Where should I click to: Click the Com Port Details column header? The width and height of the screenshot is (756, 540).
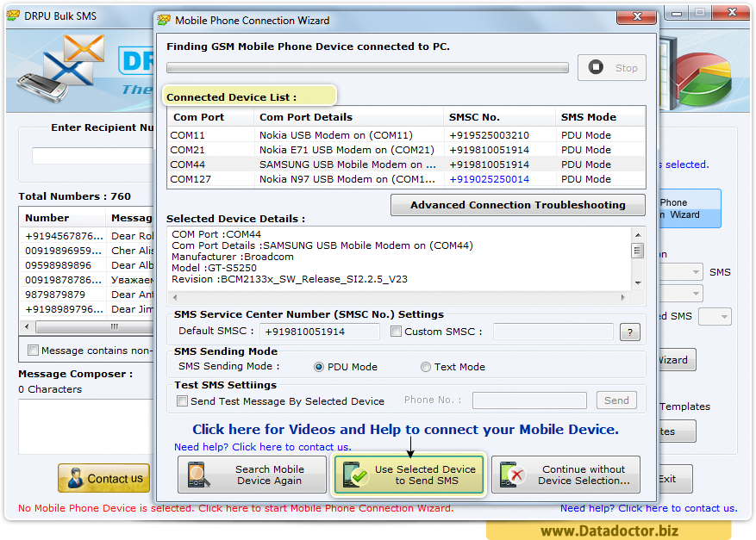tap(348, 117)
